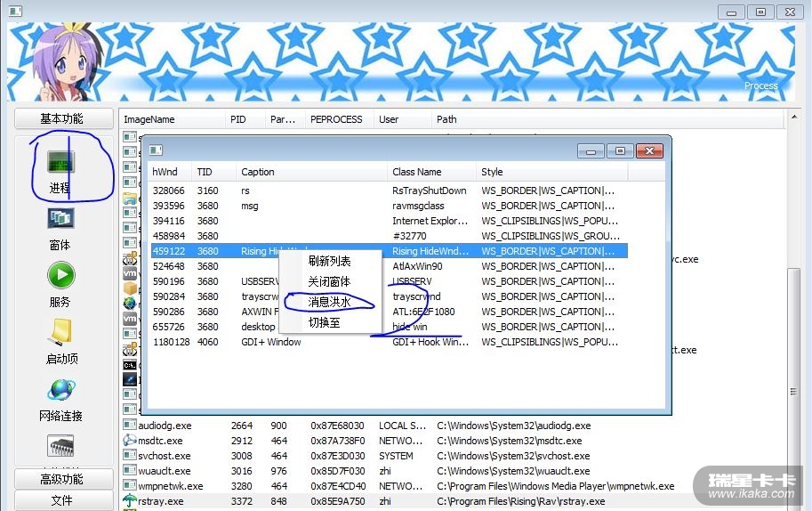Select audiodg.exe in the process list
Image resolution: width=812 pixels, height=511 pixels.
point(453,426)
